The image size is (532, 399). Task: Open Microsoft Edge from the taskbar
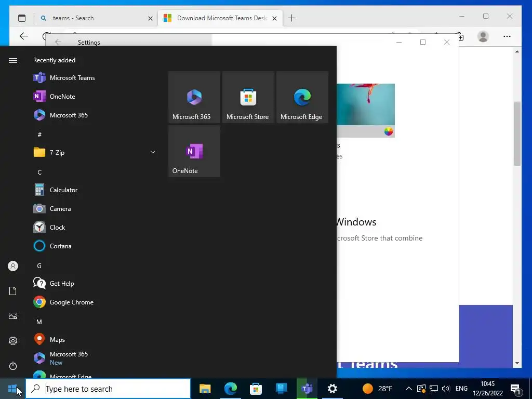point(230,389)
